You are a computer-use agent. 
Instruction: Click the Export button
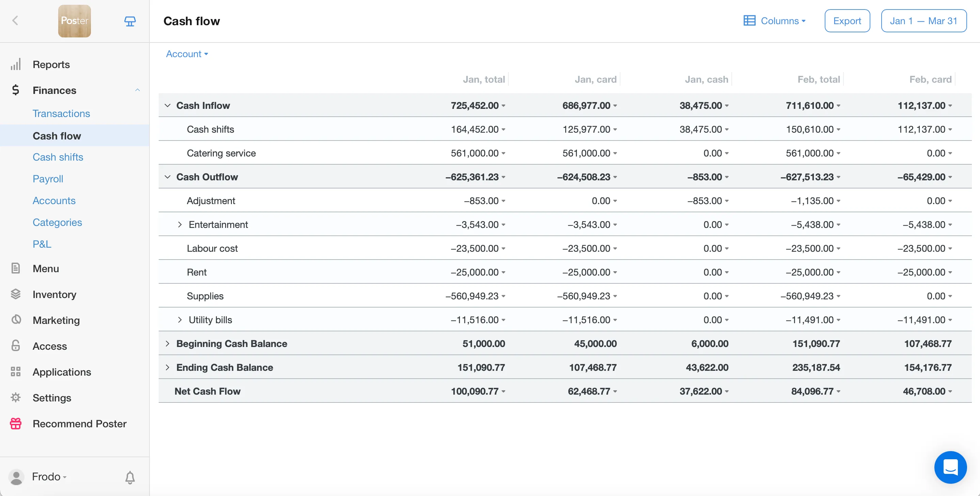click(847, 21)
